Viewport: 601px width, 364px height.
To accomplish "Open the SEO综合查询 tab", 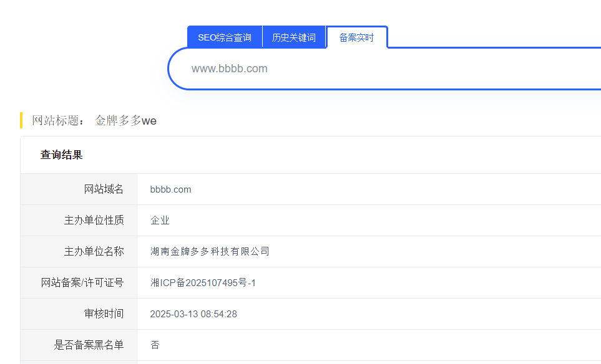I will [225, 37].
